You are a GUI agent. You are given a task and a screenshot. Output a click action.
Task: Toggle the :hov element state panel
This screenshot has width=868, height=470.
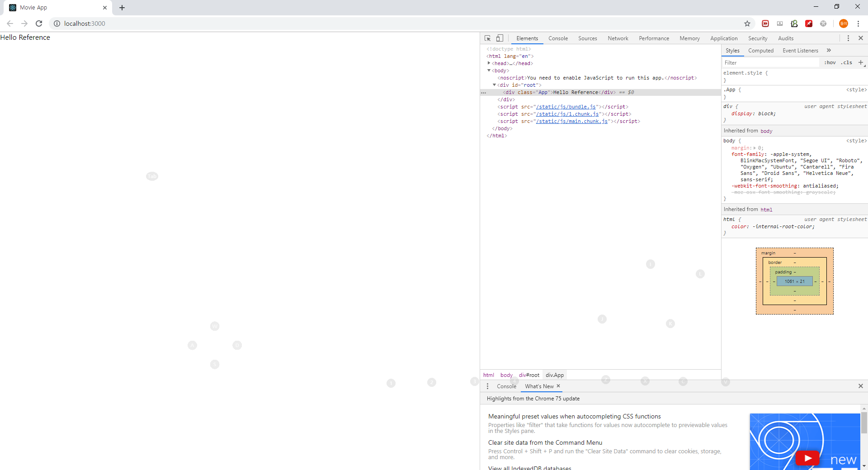click(830, 62)
